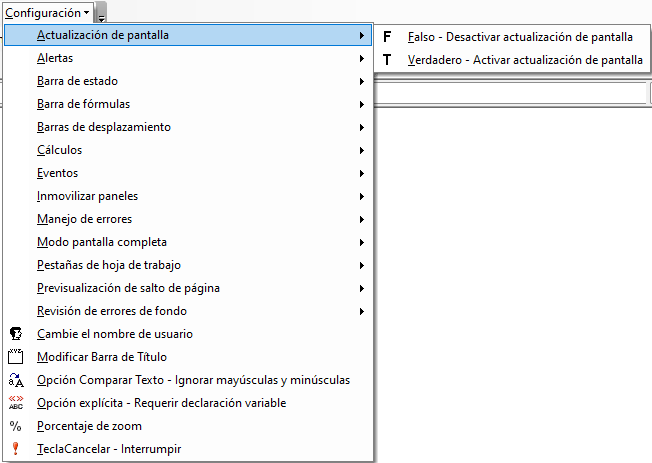Screen dimensions: 652x463
Task: Choose Verdadero - Activar actualización de pantalla
Action: click(512, 60)
